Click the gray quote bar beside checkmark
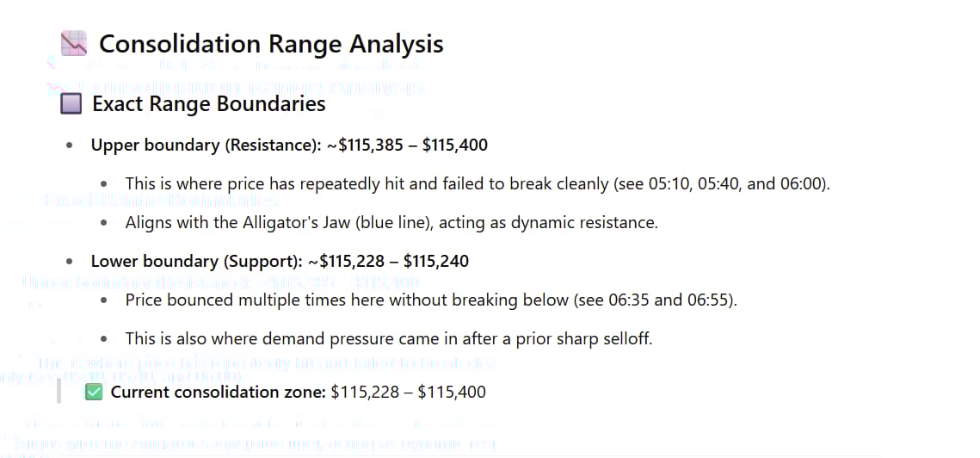Image resolution: width=980 pixels, height=458 pixels. click(59, 391)
